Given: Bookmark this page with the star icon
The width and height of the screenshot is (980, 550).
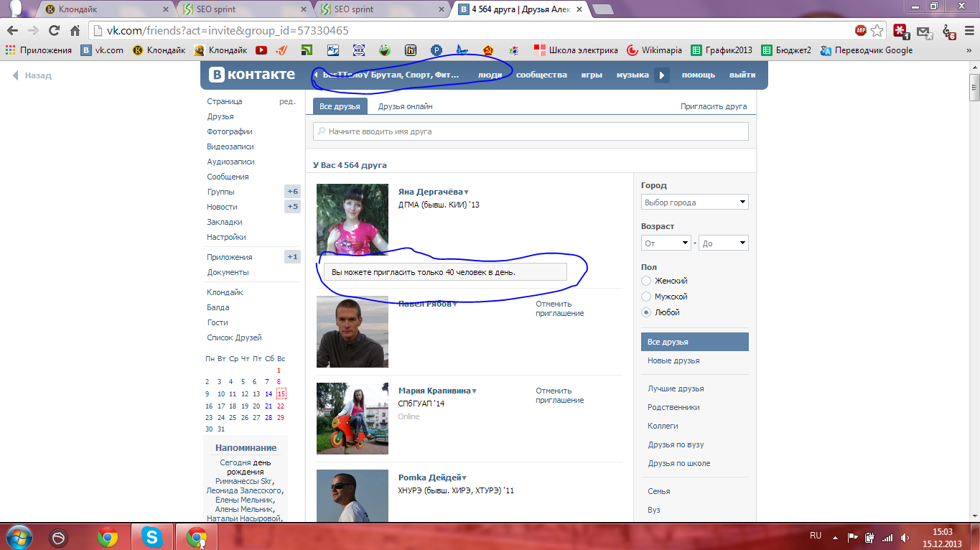Looking at the screenshot, I should (877, 31).
